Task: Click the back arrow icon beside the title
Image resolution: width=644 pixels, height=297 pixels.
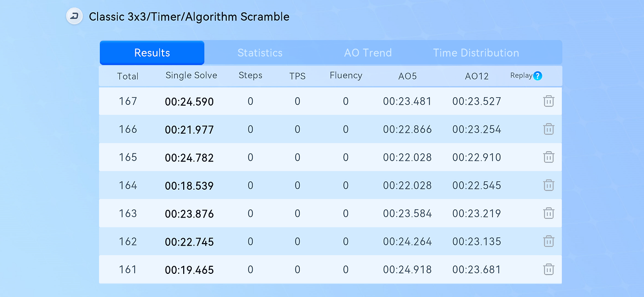Action: click(x=74, y=16)
